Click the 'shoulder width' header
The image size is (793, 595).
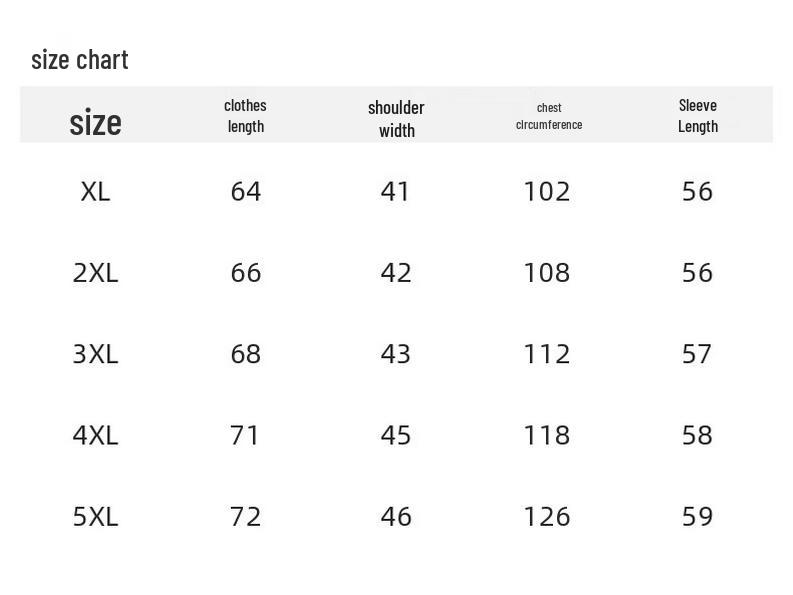(x=396, y=118)
